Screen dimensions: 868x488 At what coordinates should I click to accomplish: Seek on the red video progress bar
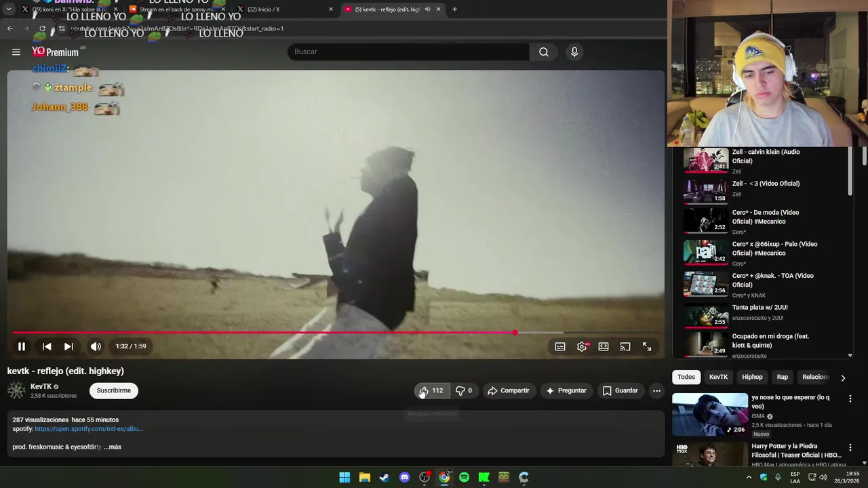tap(336, 332)
